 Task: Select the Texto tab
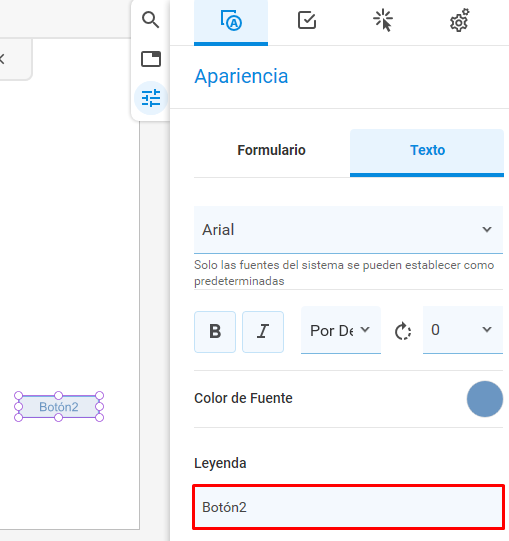pos(427,152)
